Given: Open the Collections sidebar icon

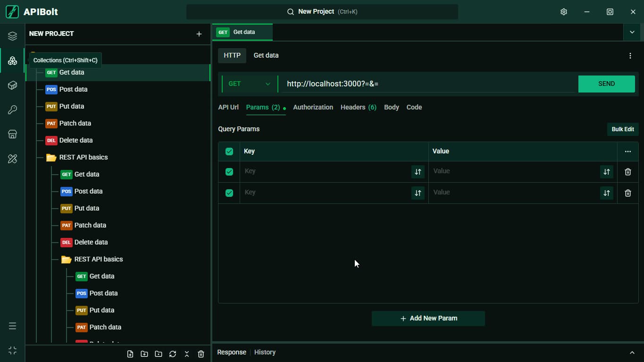Looking at the screenshot, I should 12,61.
